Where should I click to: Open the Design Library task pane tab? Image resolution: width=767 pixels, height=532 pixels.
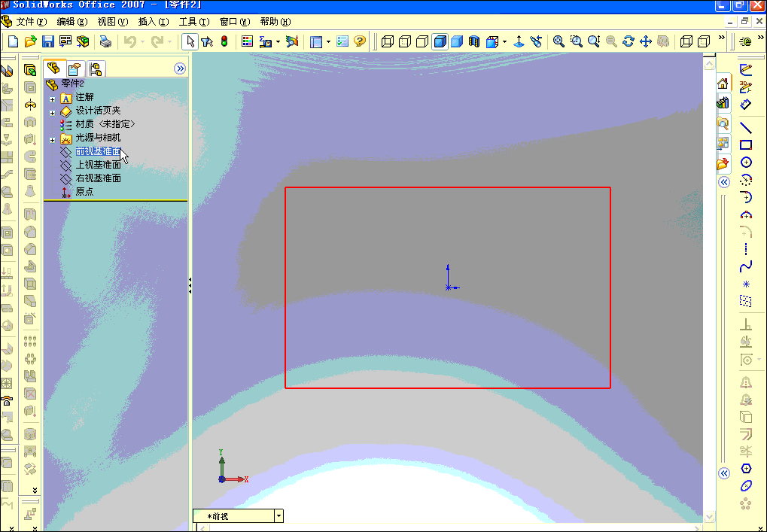coord(723,103)
